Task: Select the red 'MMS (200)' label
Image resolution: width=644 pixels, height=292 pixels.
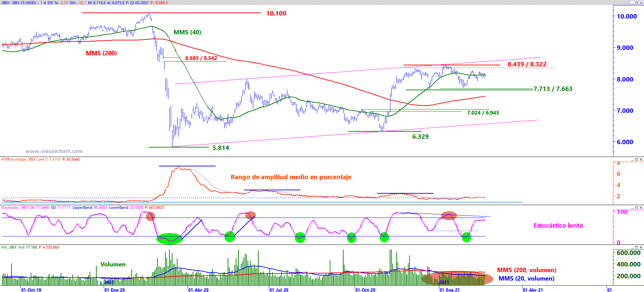Action: 101,53
